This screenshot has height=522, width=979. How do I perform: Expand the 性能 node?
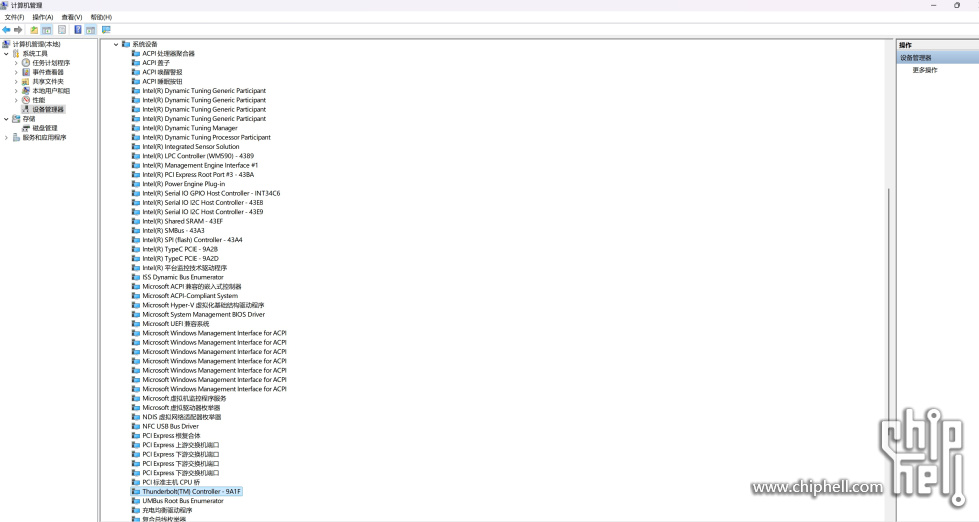(16, 100)
